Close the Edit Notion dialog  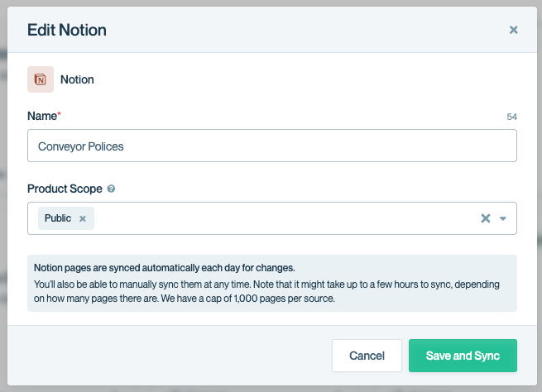513,31
